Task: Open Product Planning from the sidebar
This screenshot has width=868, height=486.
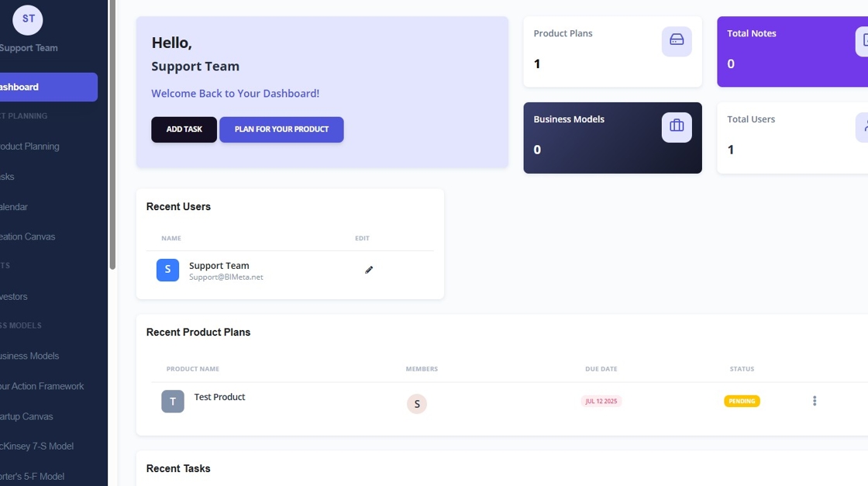Action: 30,146
